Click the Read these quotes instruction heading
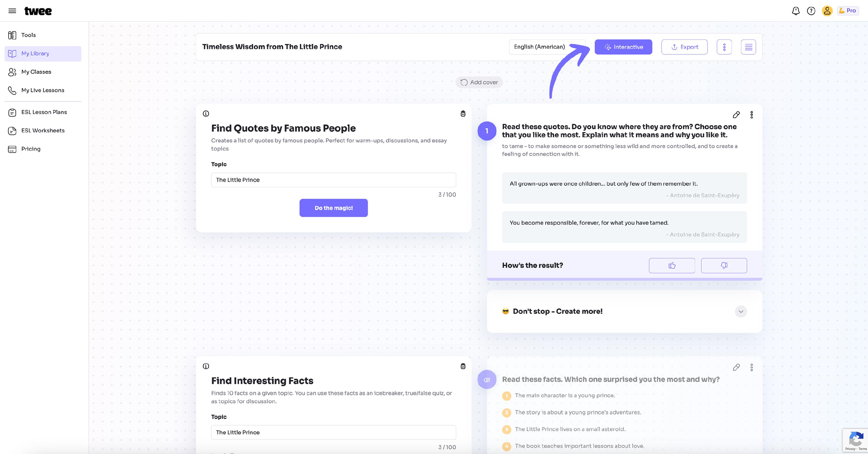Image resolution: width=868 pixels, height=454 pixels. pos(619,131)
